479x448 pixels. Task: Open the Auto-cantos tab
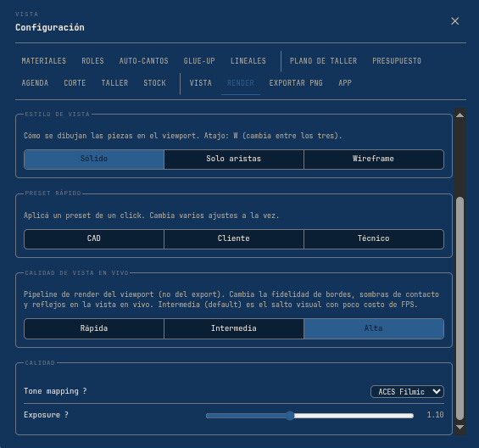point(144,61)
